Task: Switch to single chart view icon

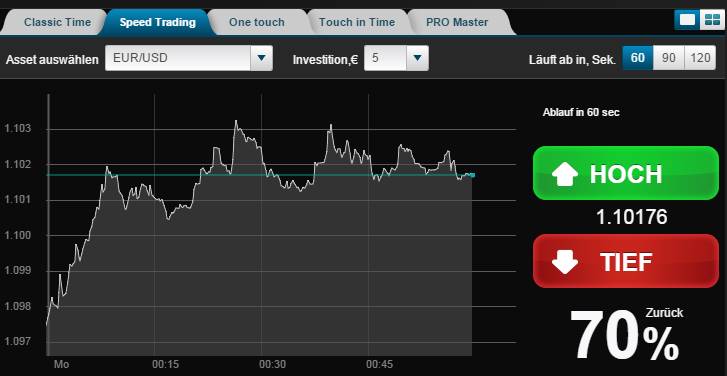Action: point(687,19)
